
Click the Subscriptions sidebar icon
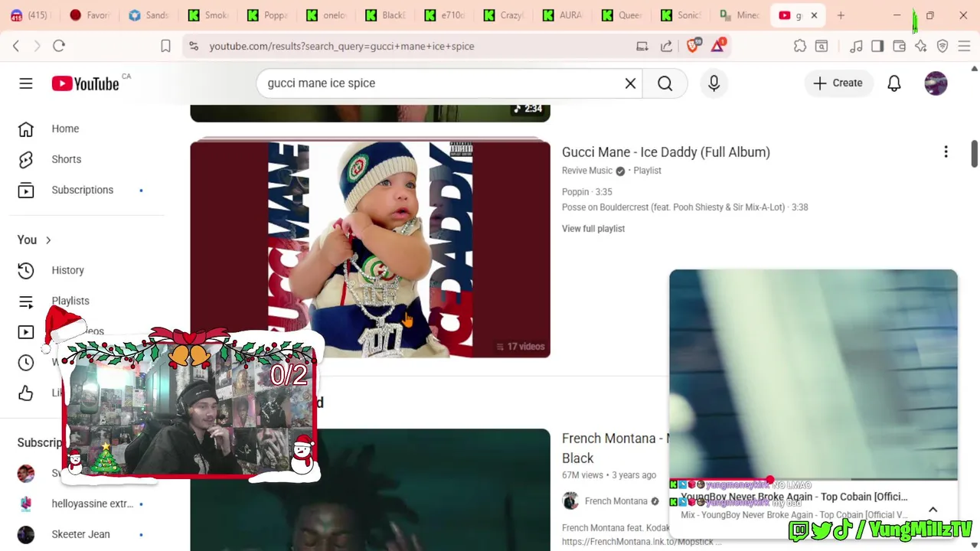point(26,190)
